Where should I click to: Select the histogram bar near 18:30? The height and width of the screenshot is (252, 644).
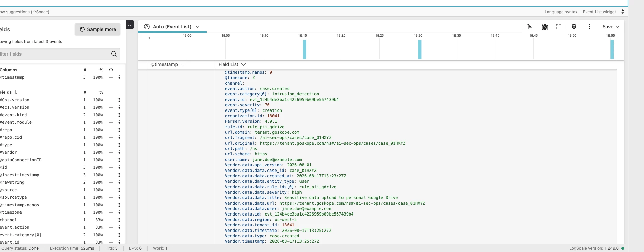(x=420, y=49)
